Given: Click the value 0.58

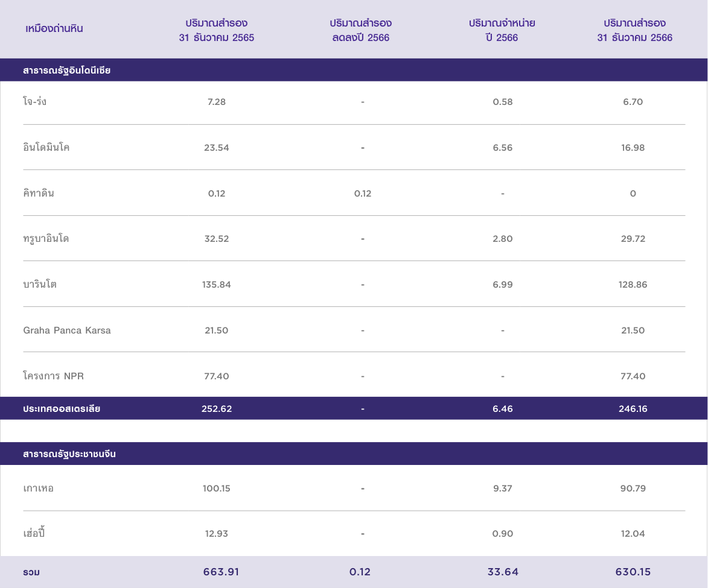Looking at the screenshot, I should (503, 102).
